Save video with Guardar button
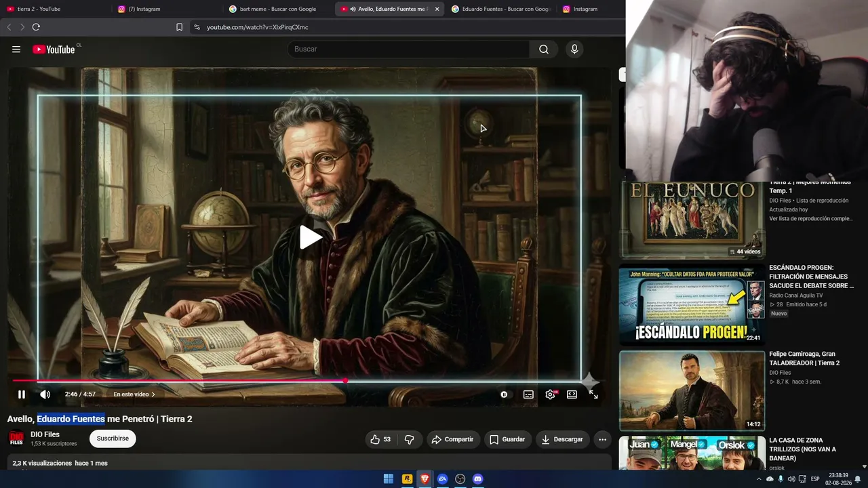 507,439
